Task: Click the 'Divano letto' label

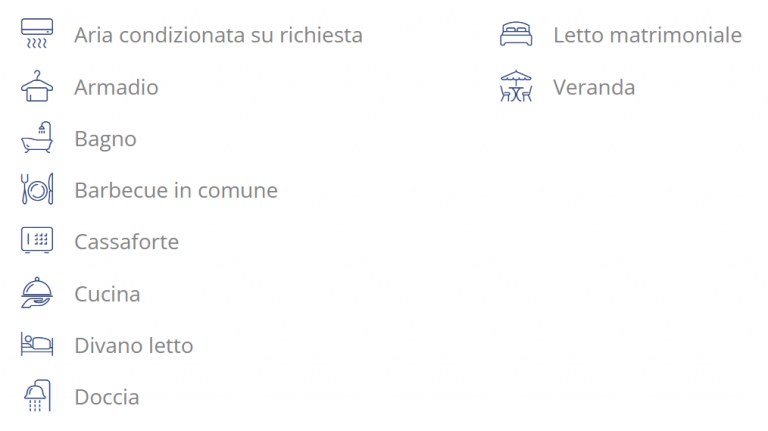Action: pos(134,346)
